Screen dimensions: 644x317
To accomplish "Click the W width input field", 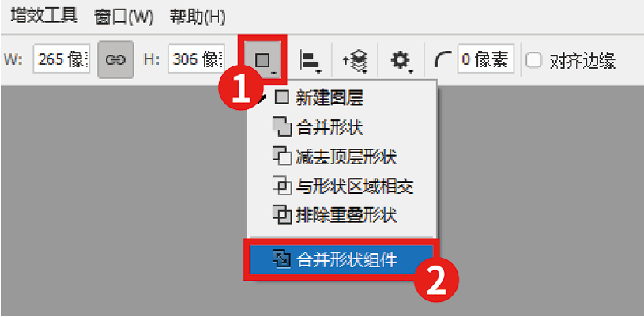I will click(61, 60).
